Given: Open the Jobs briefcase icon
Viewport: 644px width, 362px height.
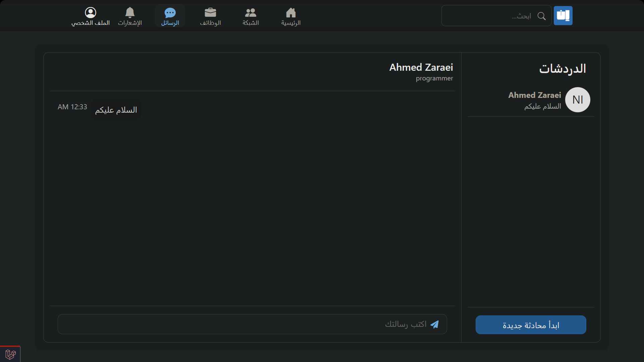Looking at the screenshot, I should (210, 13).
